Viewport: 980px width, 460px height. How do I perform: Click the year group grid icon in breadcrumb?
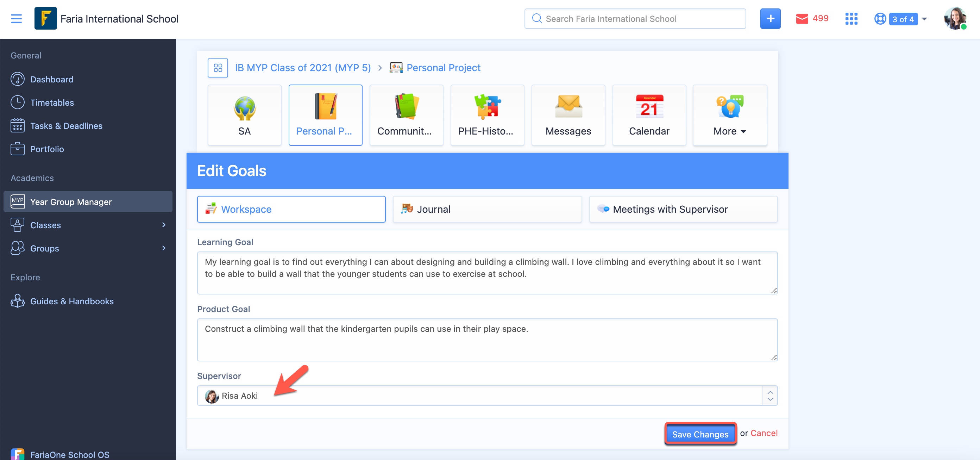coord(218,68)
